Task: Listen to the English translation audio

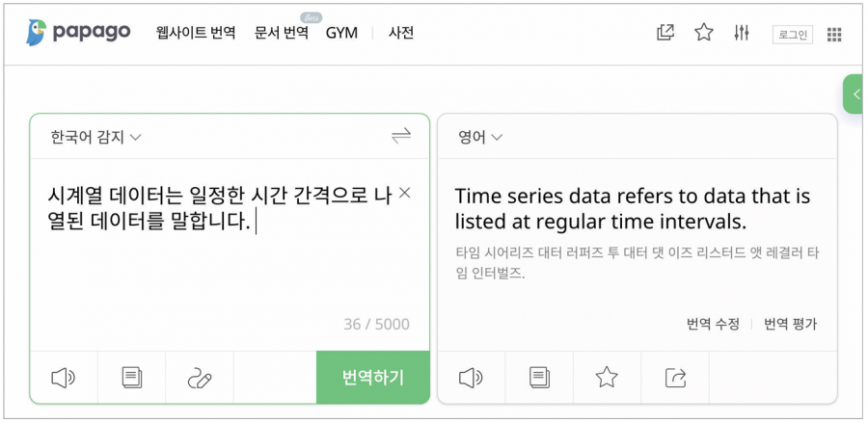Action: coord(471,379)
